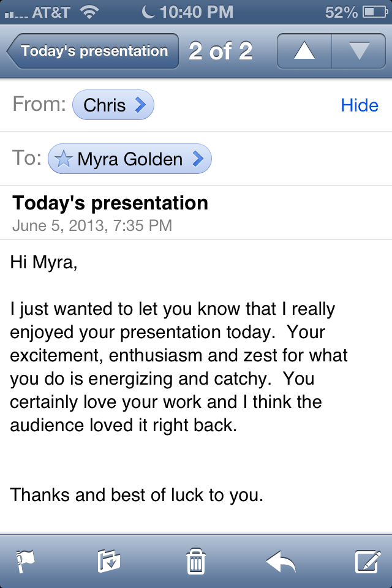Image resolution: width=392 pixels, height=588 pixels.
Task: Hide the header details via Hide link
Action: (x=360, y=105)
